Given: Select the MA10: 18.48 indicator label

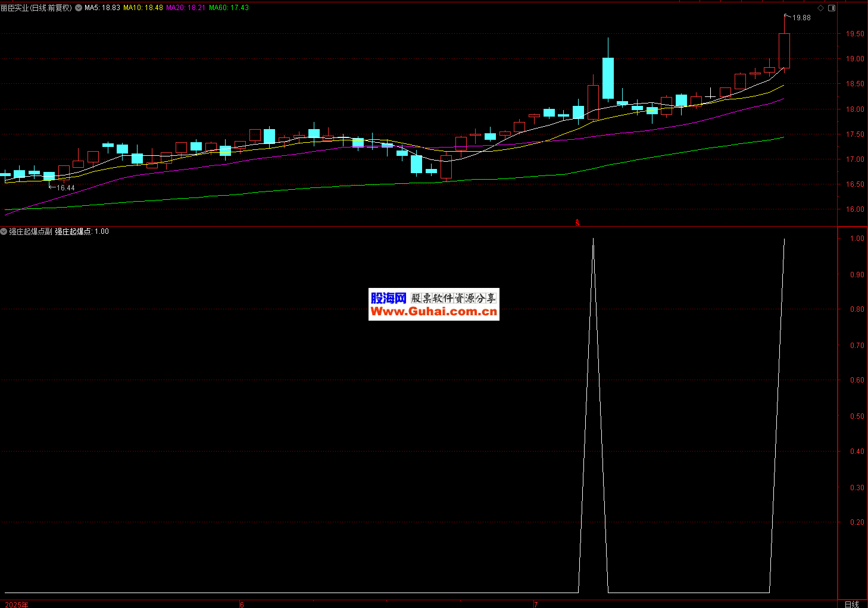Looking at the screenshot, I should [143, 8].
